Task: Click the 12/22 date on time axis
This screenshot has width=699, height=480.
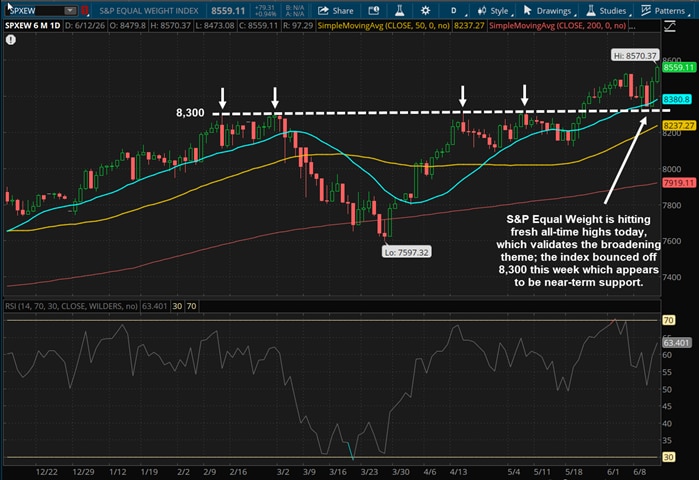Action: tap(47, 472)
